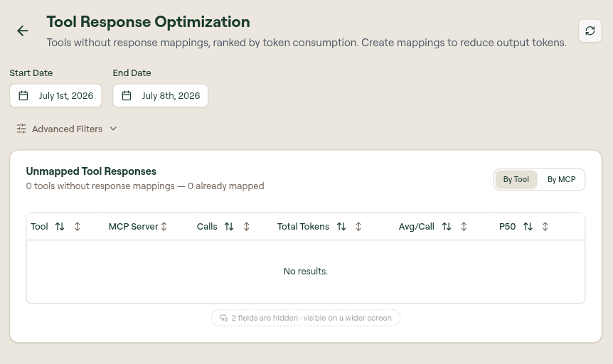Click the 'Unmapped Tool Responses' heading
613x364 pixels.
coord(91,171)
